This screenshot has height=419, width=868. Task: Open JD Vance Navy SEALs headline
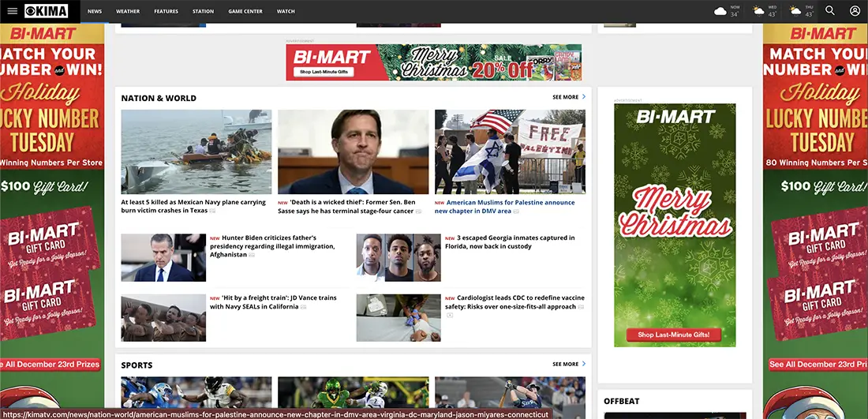pyautogui.click(x=273, y=302)
